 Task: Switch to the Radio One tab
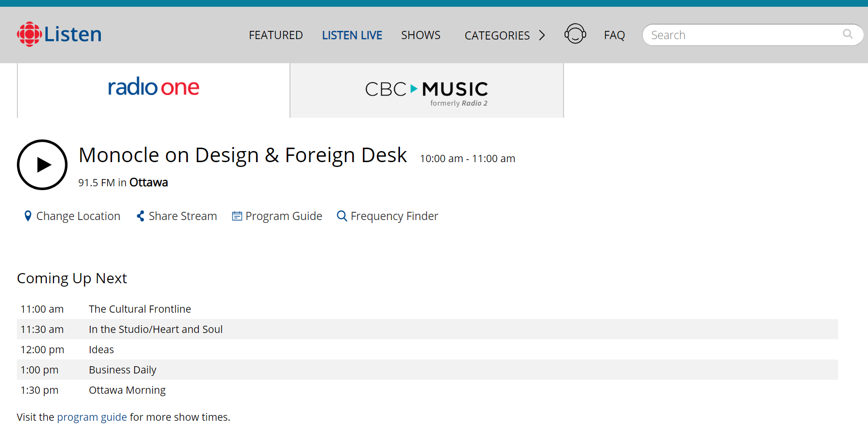coord(153,90)
